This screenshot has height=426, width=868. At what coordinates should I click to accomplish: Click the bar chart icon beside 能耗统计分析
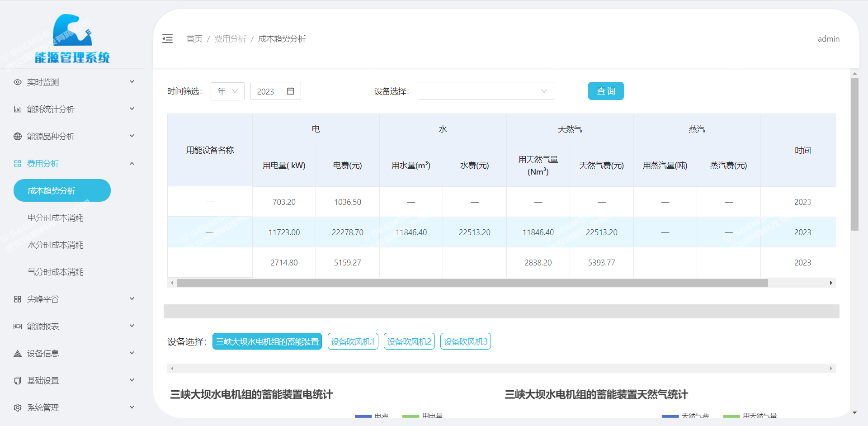pyautogui.click(x=18, y=109)
